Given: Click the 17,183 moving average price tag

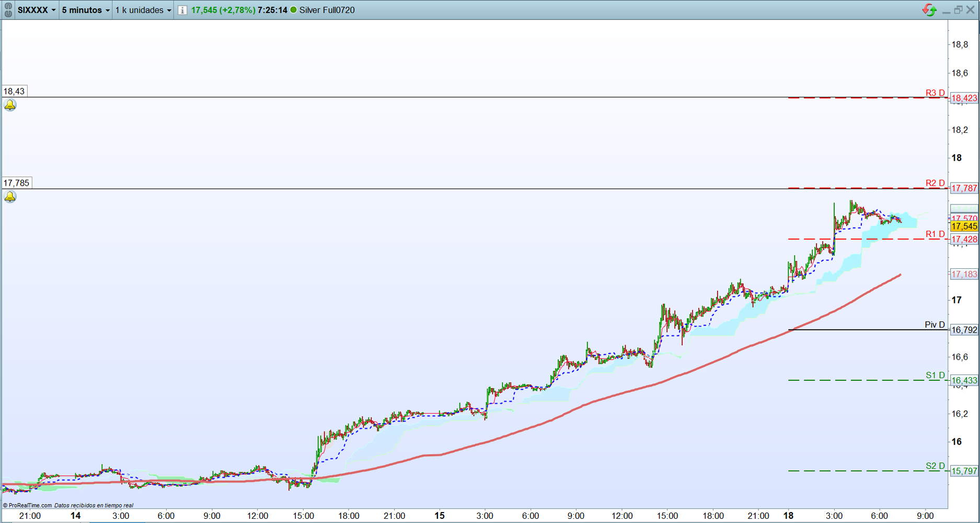Looking at the screenshot, I should (x=964, y=274).
